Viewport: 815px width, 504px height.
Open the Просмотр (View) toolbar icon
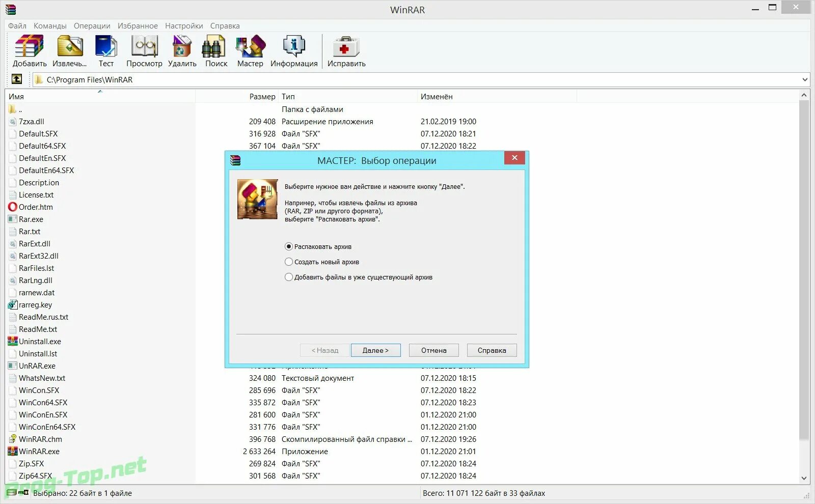coord(144,46)
